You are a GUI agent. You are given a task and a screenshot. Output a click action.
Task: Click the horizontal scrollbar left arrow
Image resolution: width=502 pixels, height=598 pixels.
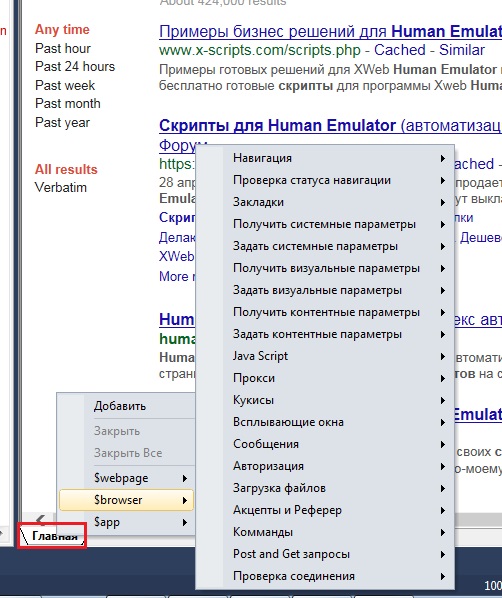click(40, 519)
